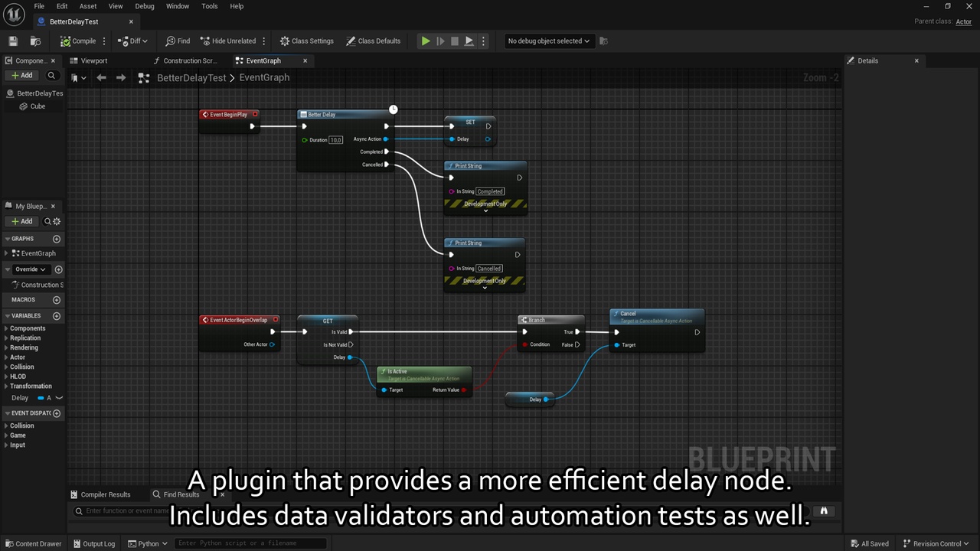Open the Python command type dropdown
The height and width of the screenshot is (551, 980).
(148, 544)
